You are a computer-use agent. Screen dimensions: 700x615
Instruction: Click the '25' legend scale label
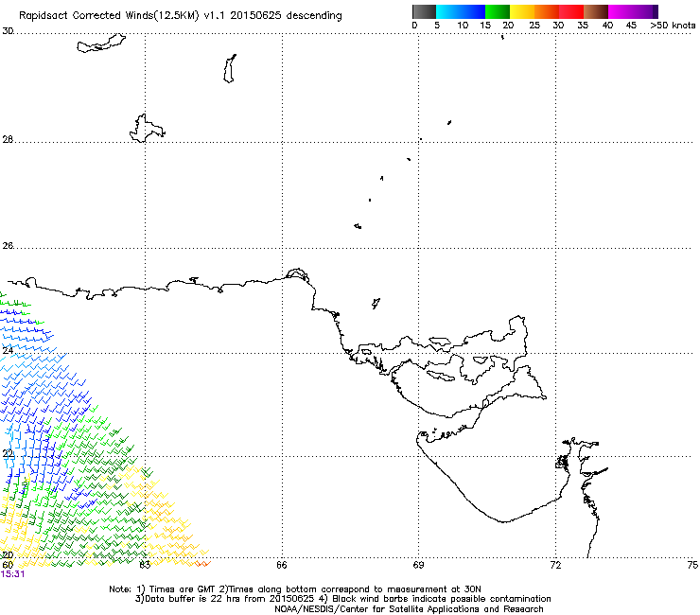[x=534, y=25]
